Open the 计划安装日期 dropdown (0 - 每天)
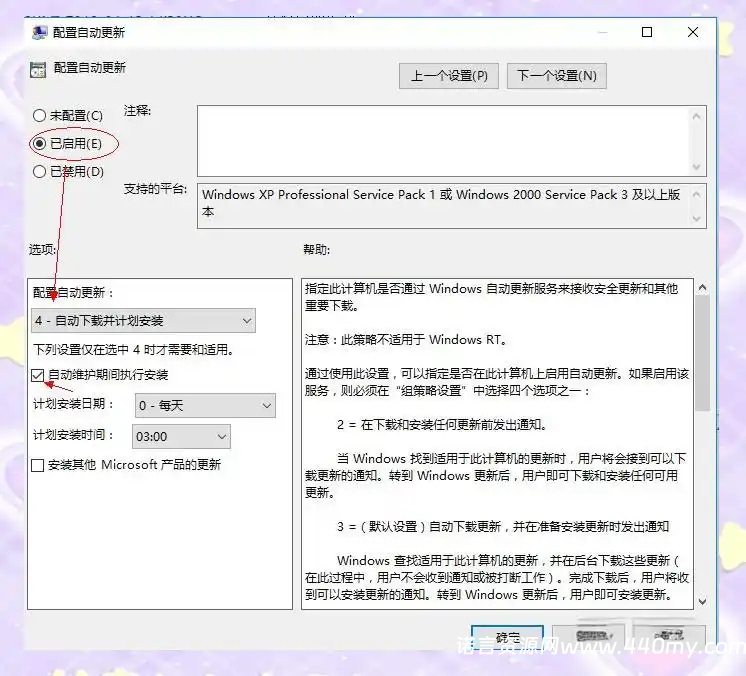 [205, 405]
